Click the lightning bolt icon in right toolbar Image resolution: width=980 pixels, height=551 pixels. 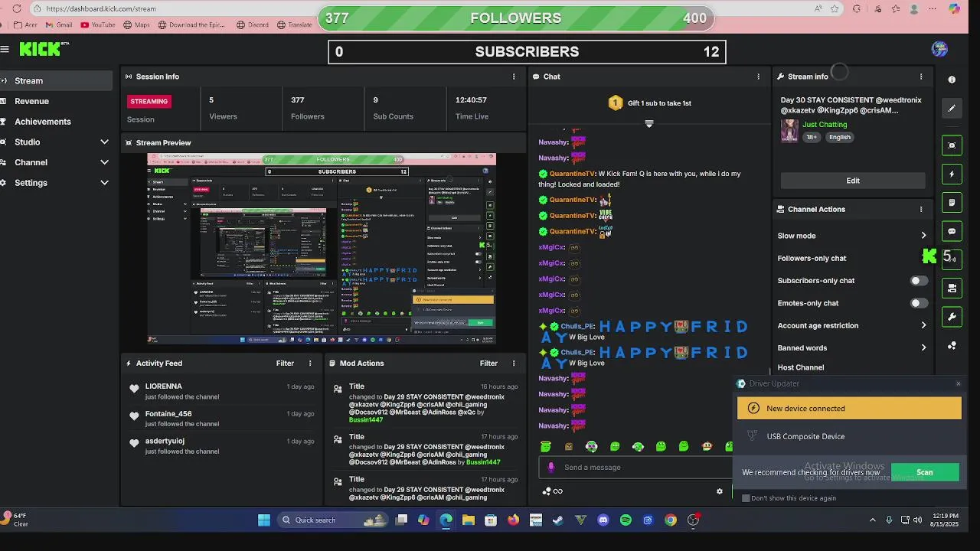[x=952, y=174]
